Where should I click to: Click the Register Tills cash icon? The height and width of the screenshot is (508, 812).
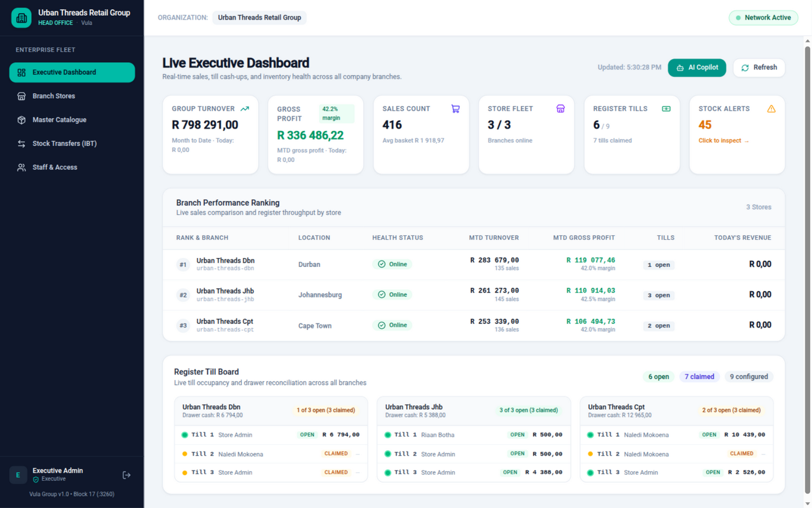(x=666, y=108)
